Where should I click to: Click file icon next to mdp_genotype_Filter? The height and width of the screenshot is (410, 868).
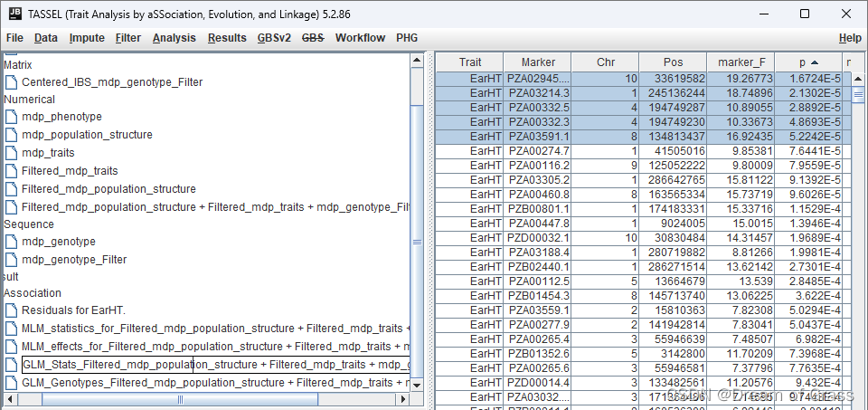click(x=11, y=259)
